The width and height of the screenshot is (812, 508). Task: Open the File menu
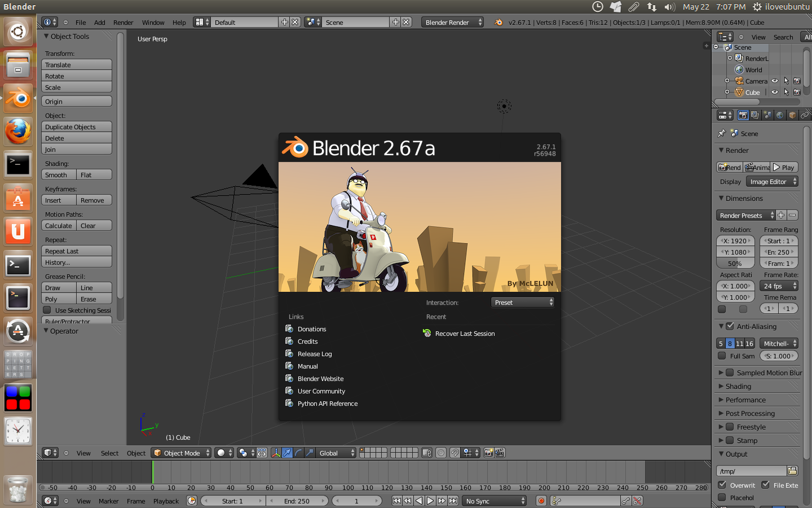pyautogui.click(x=81, y=23)
